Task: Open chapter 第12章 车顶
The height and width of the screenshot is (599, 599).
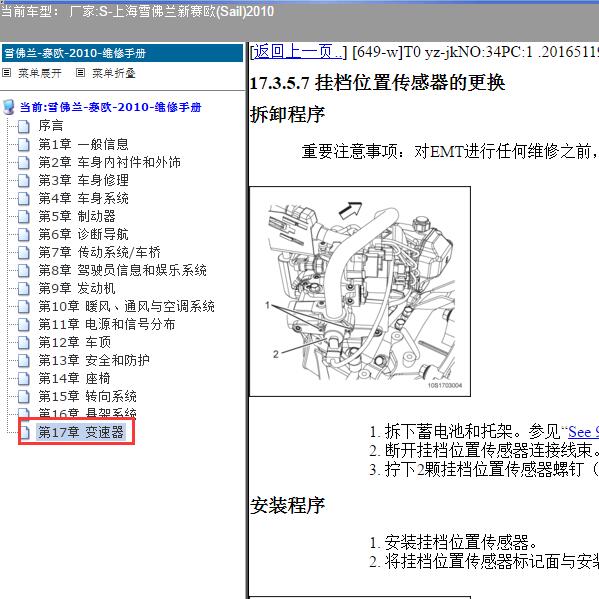Action: click(x=74, y=342)
